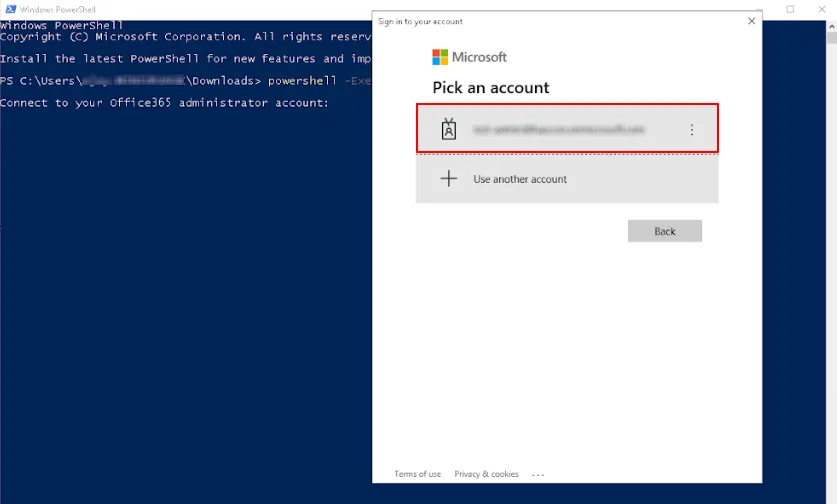
Task: Open the three-dot options for listed account
Action: click(x=691, y=130)
